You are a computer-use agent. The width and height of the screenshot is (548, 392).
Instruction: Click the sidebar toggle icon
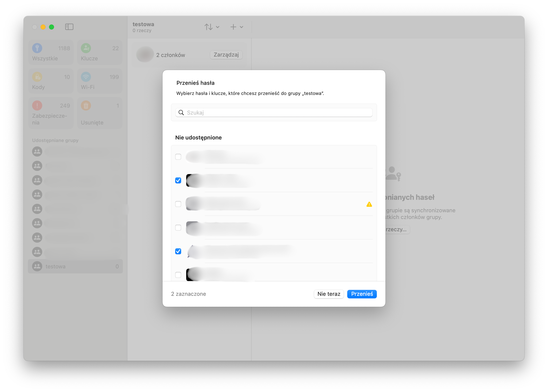tap(69, 27)
